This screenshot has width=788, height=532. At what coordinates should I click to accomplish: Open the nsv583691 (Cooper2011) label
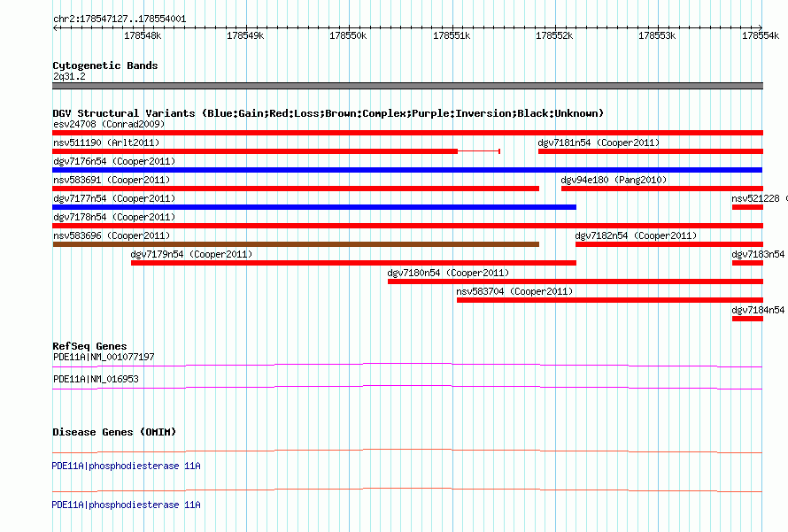112,180
